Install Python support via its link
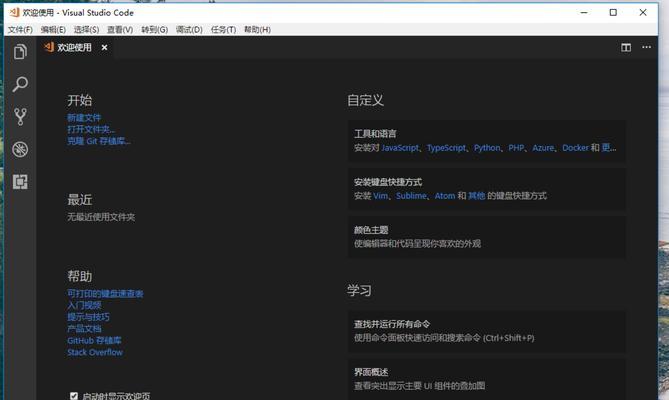This screenshot has width=669, height=400. [x=487, y=148]
